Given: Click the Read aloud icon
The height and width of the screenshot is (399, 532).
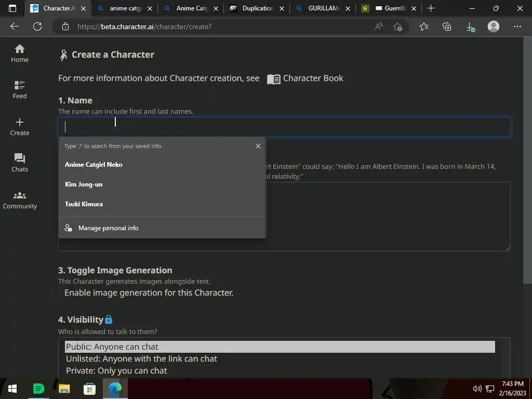Looking at the screenshot, I should [379, 26].
